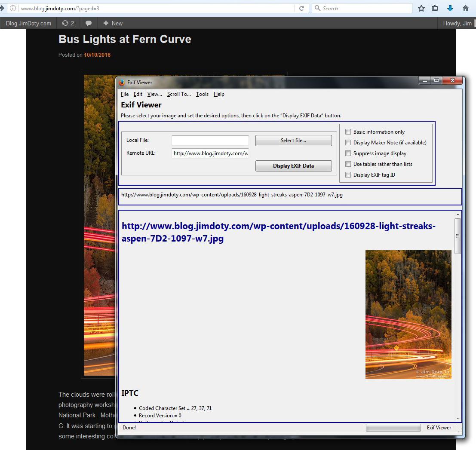Screen dimensions: 476x450
Task: Toggle Display Maker Note checkbox
Action: (x=348, y=143)
